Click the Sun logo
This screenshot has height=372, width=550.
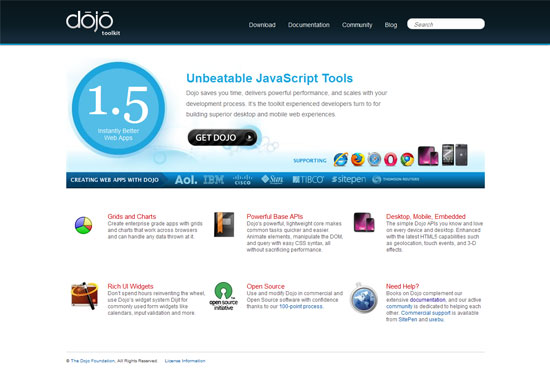pos(272,180)
